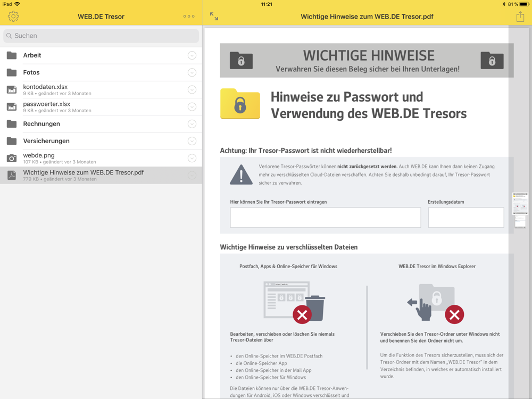Select the first page thumbnail in PDF scroller
532x399 pixels.
(520, 203)
